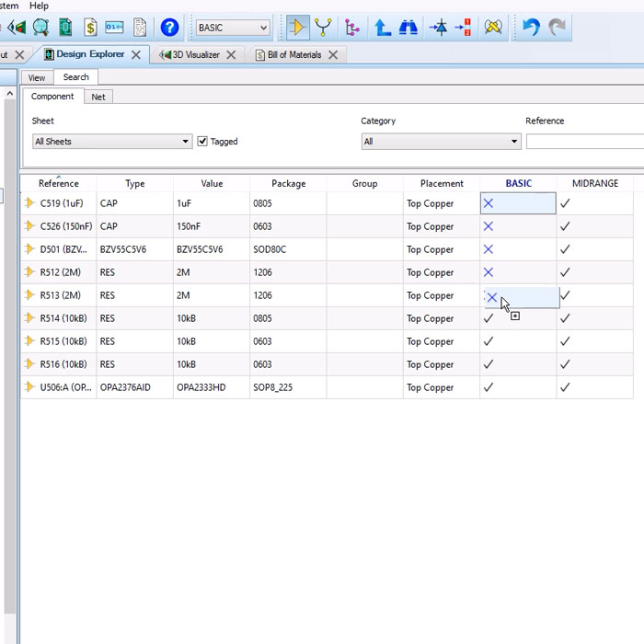644x644 pixels.
Task: Click the BASIC column header
Action: tap(518, 183)
